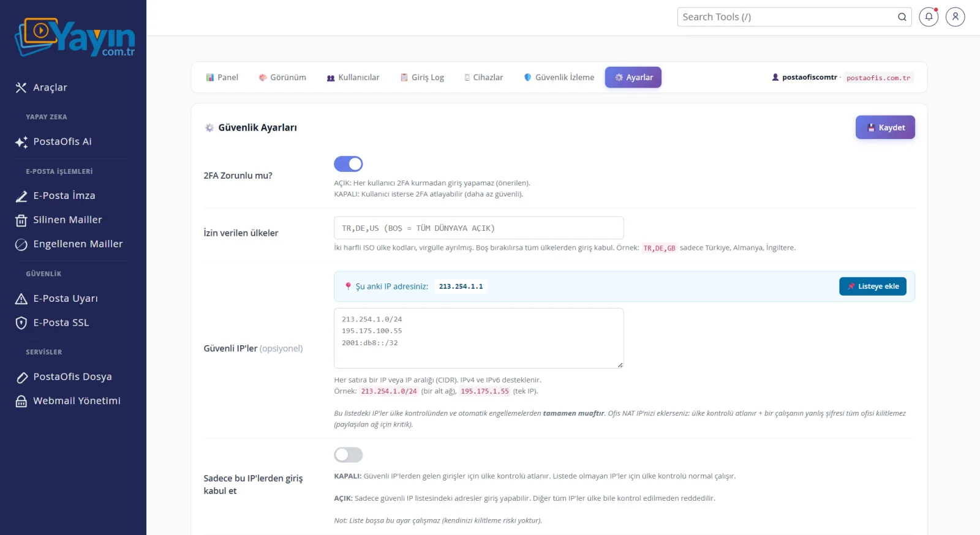Click the E-Posta İmza pen icon
Image resolution: width=980 pixels, height=535 pixels.
[x=21, y=196]
